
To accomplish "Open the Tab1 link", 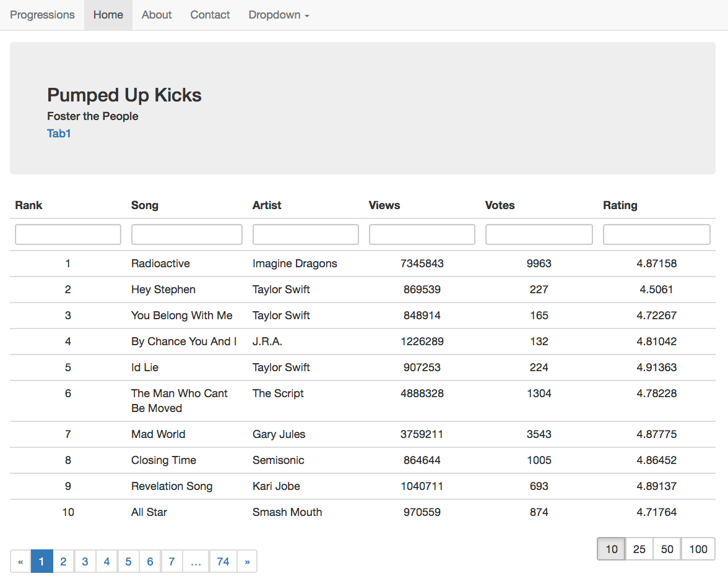I will pos(59,134).
